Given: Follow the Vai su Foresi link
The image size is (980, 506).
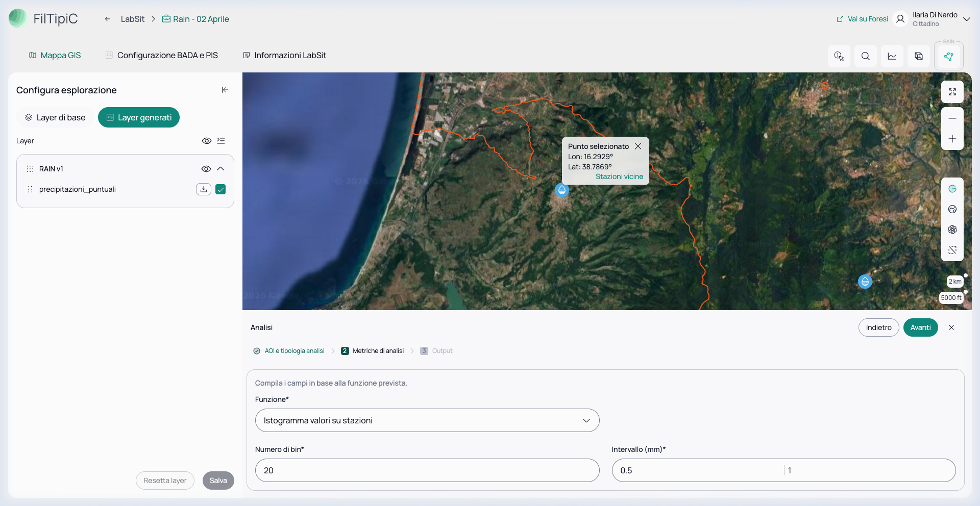Looking at the screenshot, I should [863, 19].
